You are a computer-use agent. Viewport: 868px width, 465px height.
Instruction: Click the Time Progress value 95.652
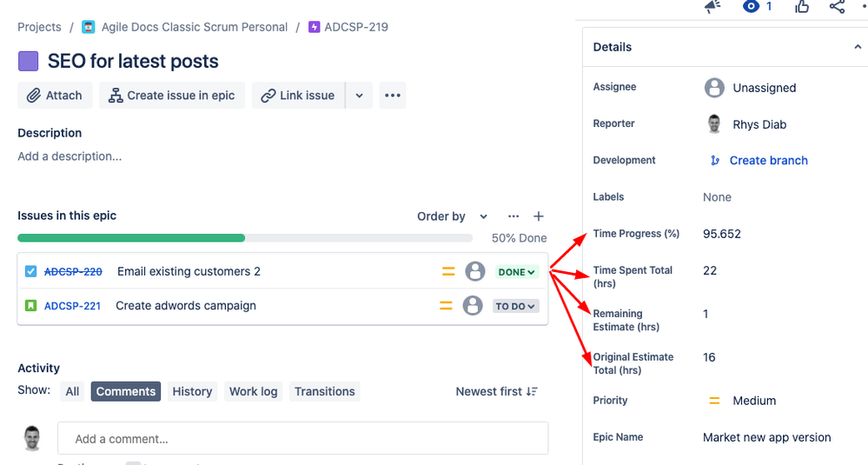coord(722,234)
